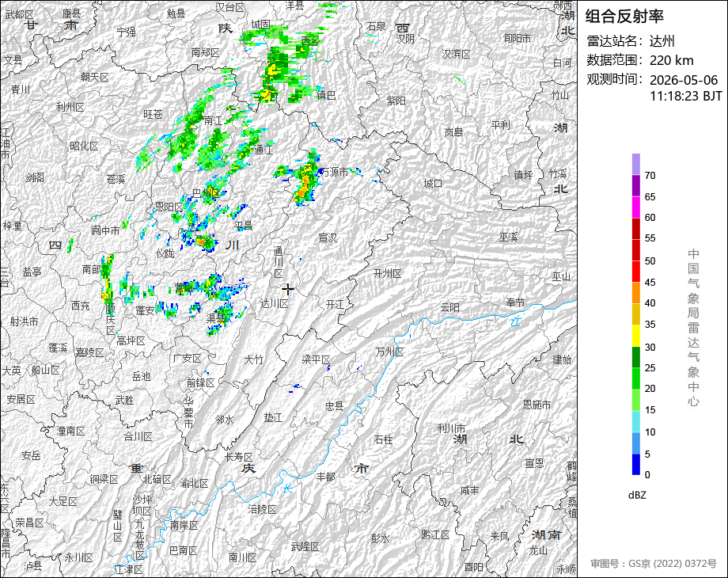The height and width of the screenshot is (578, 728).
Task: Click the '平昌' map label
Action: point(243,226)
